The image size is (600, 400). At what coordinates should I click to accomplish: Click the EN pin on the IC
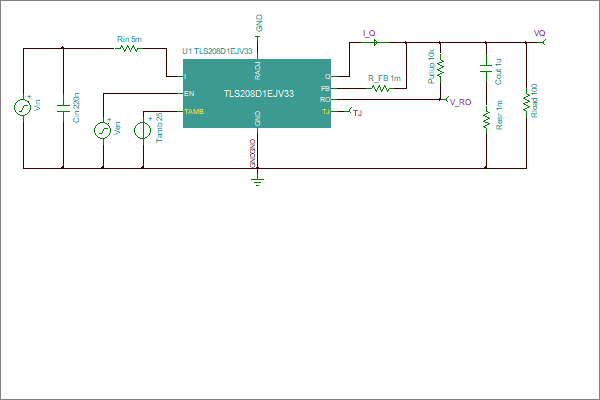(x=189, y=93)
